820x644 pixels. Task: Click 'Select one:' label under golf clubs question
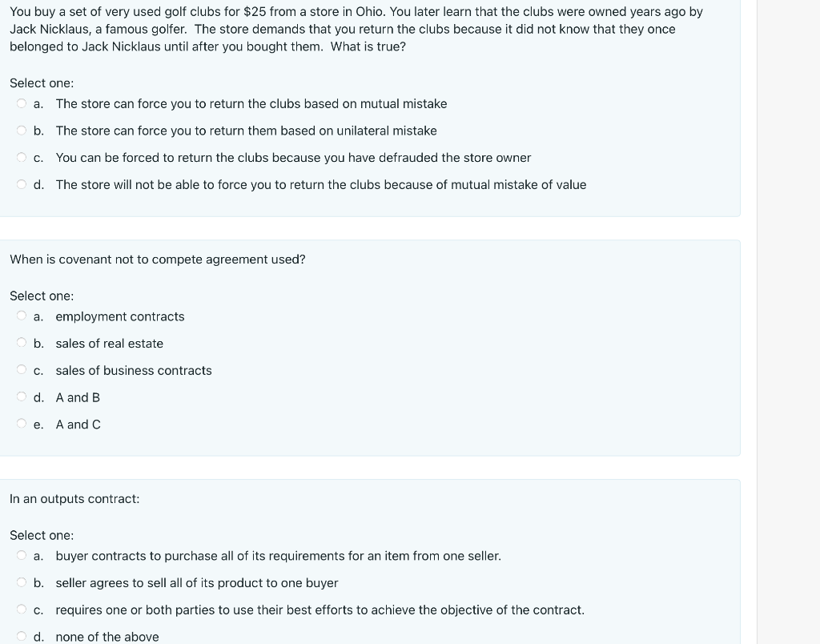coord(42,83)
